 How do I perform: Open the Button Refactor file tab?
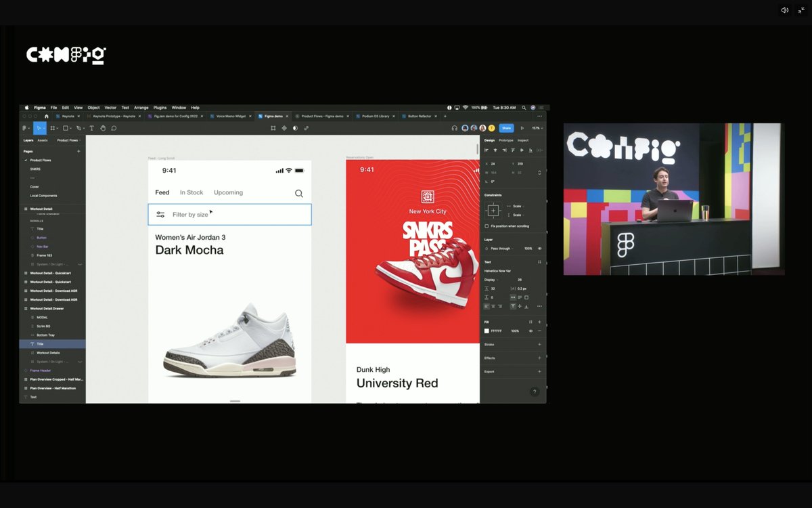click(420, 117)
